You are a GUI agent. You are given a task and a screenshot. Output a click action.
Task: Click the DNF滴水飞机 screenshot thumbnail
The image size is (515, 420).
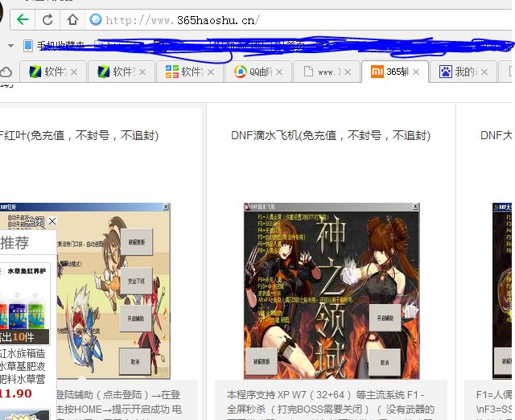pos(332,290)
